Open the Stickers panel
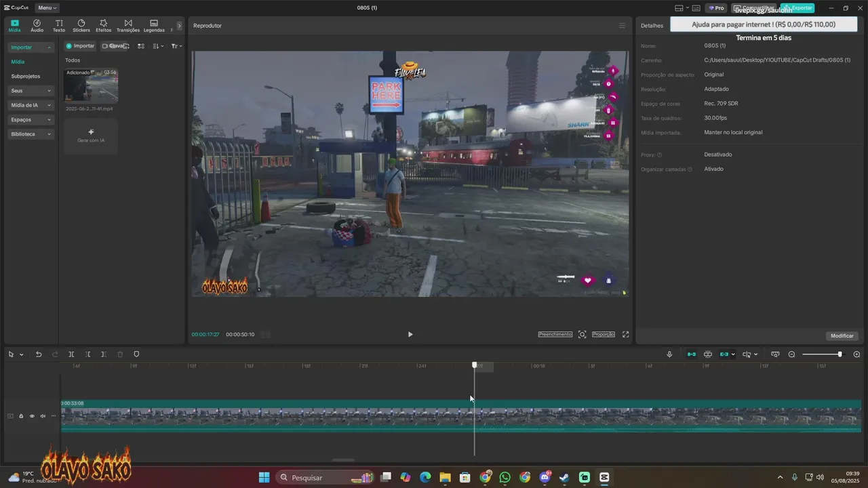This screenshot has width=868, height=488. coord(81,26)
